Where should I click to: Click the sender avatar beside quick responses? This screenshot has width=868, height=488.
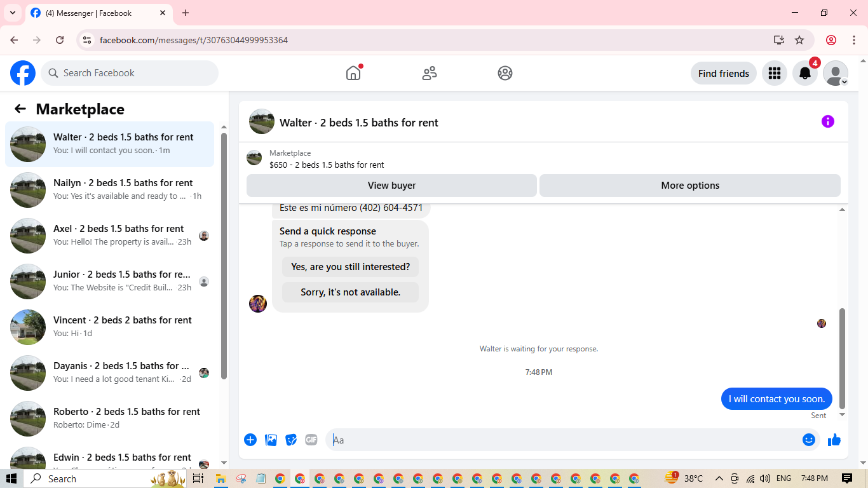[258, 304]
